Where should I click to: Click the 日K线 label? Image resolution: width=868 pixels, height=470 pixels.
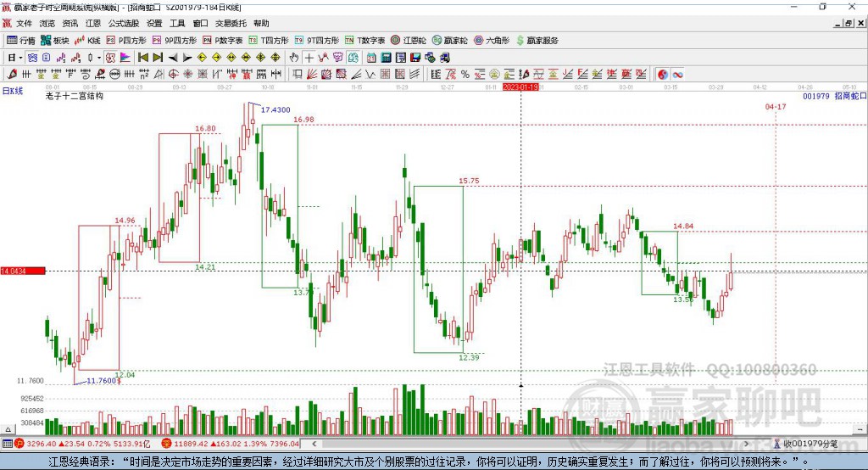pyautogui.click(x=12, y=90)
